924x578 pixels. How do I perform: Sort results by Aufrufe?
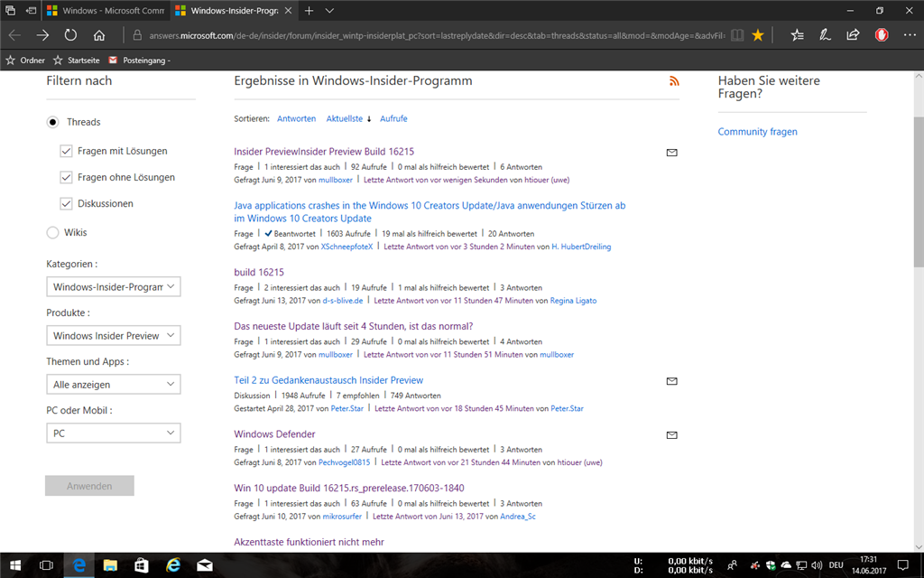[393, 118]
